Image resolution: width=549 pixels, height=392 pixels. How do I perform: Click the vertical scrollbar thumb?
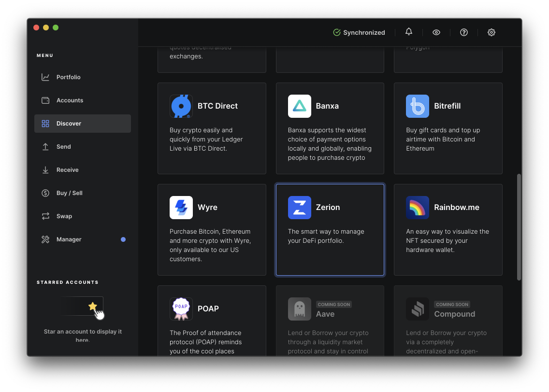(519, 227)
